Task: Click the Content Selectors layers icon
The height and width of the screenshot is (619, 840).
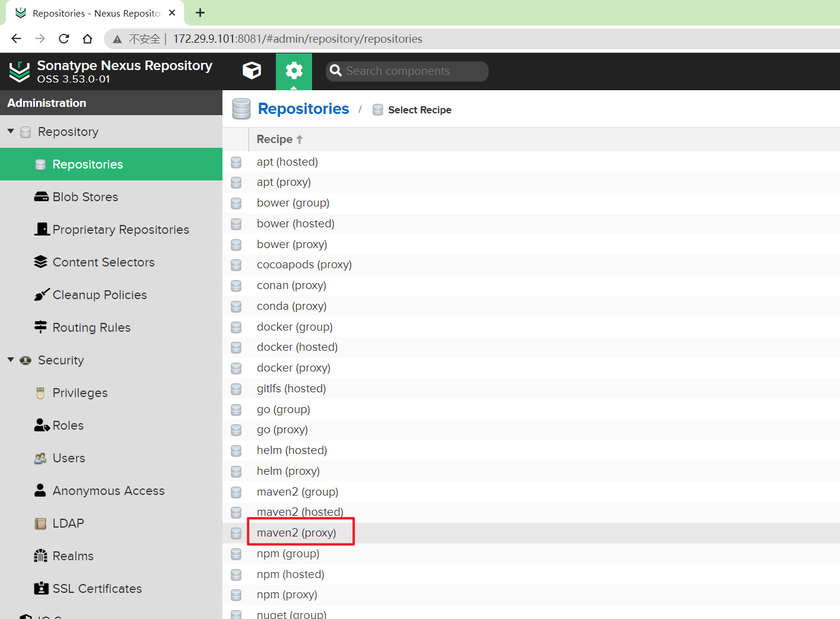Action: tap(40, 262)
